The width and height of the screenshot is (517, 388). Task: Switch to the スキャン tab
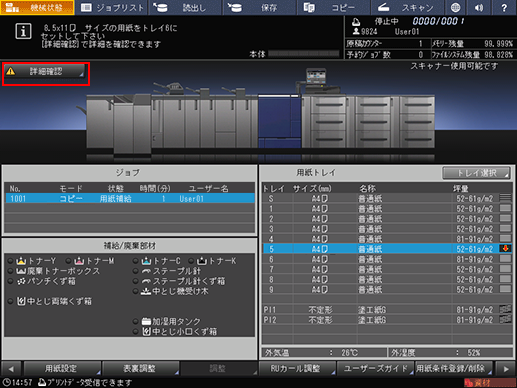pyautogui.click(x=407, y=7)
